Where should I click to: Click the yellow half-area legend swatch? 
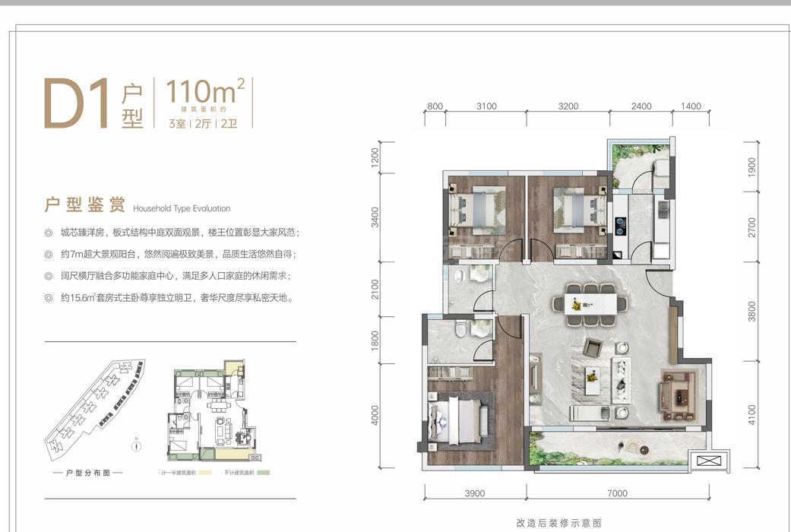coord(205,473)
